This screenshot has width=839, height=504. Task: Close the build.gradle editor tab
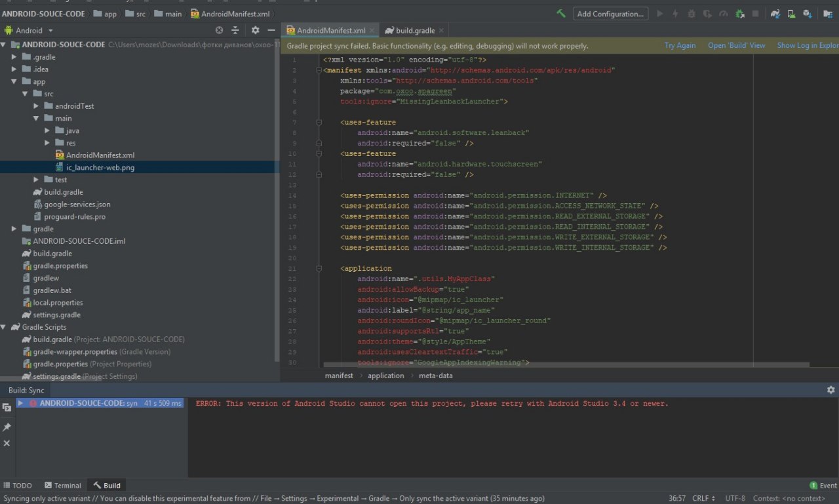441,30
